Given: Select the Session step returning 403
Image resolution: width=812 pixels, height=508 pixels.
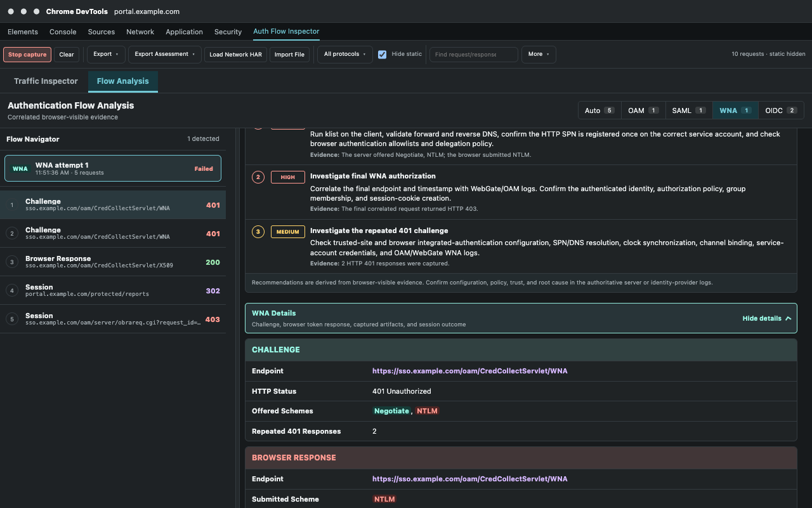Looking at the screenshot, I should tap(113, 319).
